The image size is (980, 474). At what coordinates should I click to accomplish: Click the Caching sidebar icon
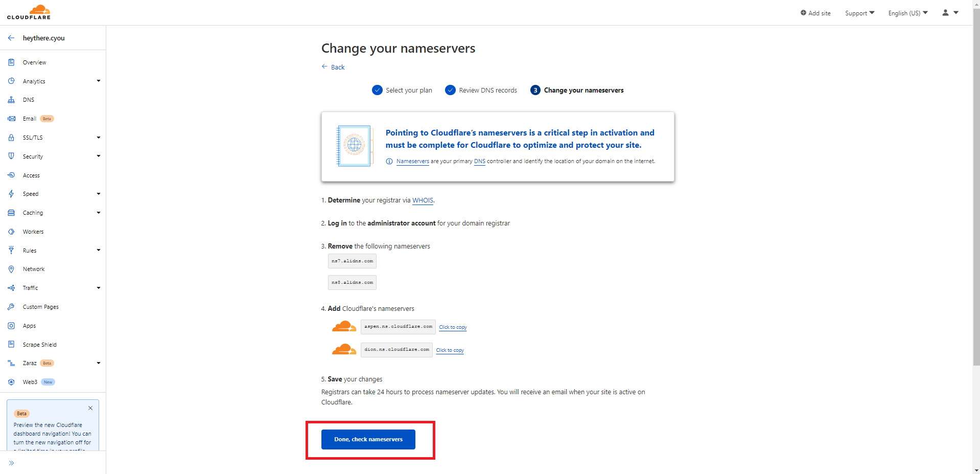point(11,213)
